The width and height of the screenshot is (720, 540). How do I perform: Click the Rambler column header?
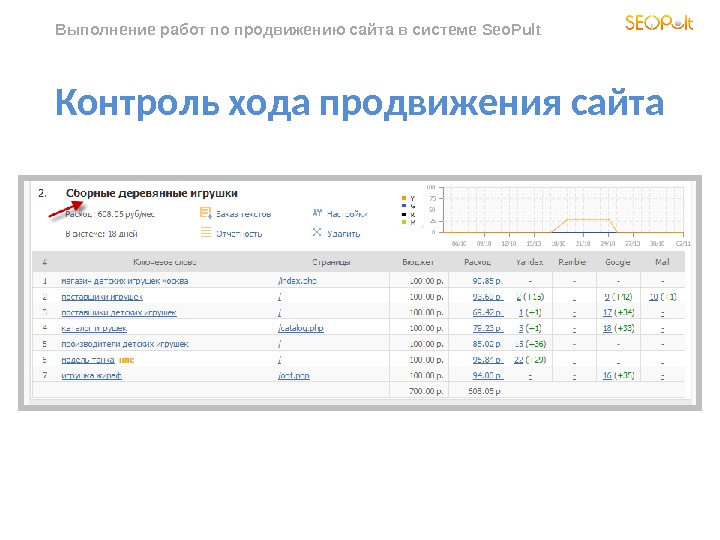pyautogui.click(x=573, y=262)
